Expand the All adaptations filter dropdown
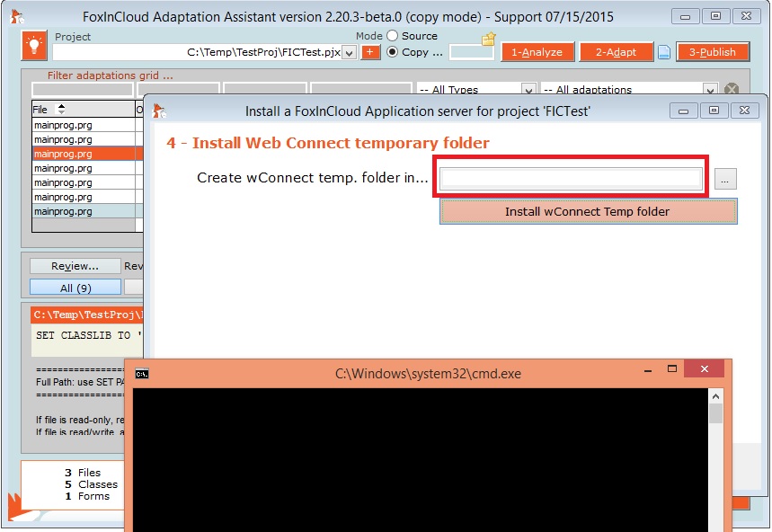Image resolution: width=772 pixels, height=532 pixels. coord(710,90)
